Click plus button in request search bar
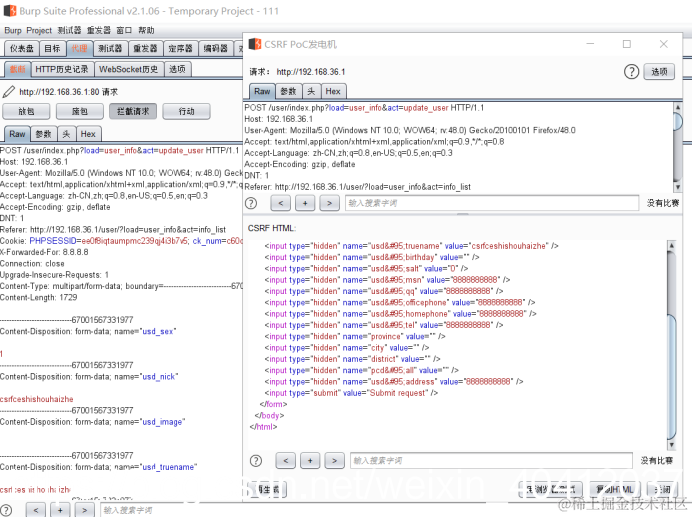Screen dimensions: 693x517 click(x=305, y=203)
